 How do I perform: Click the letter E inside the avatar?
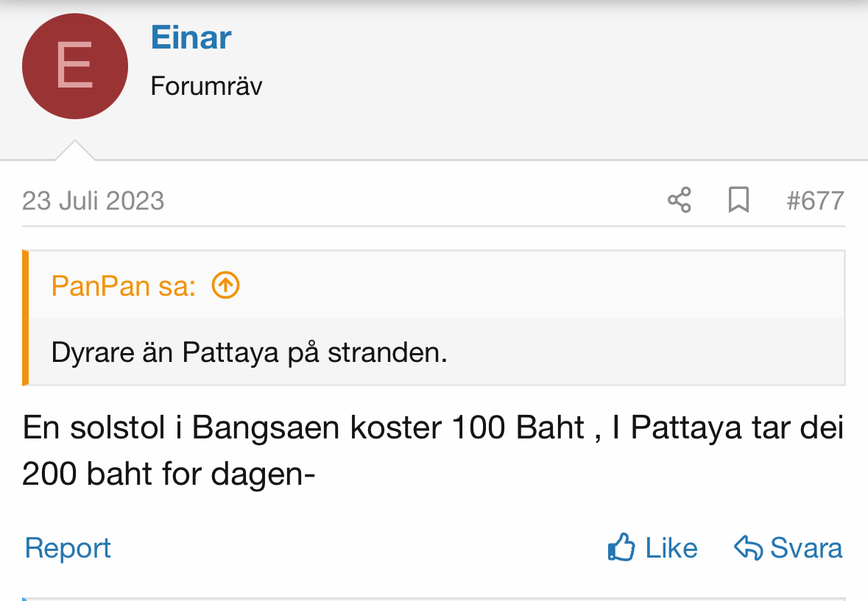74,66
